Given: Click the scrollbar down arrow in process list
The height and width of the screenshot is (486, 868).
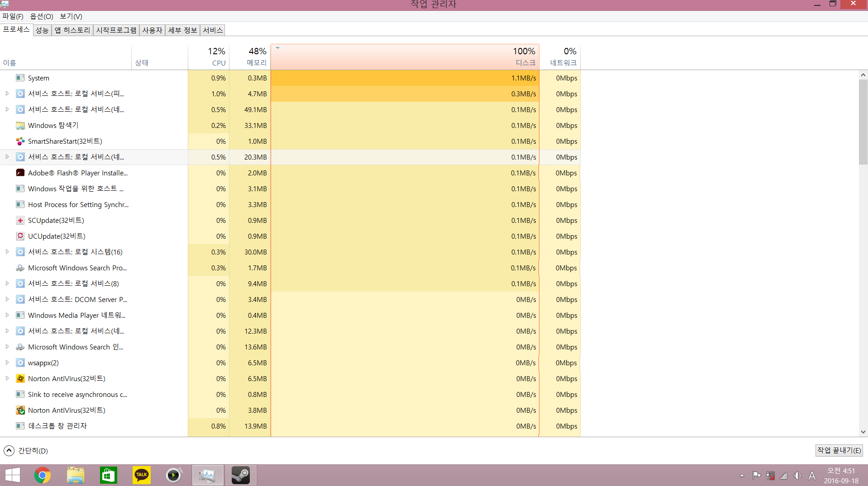Looking at the screenshot, I should [863, 432].
